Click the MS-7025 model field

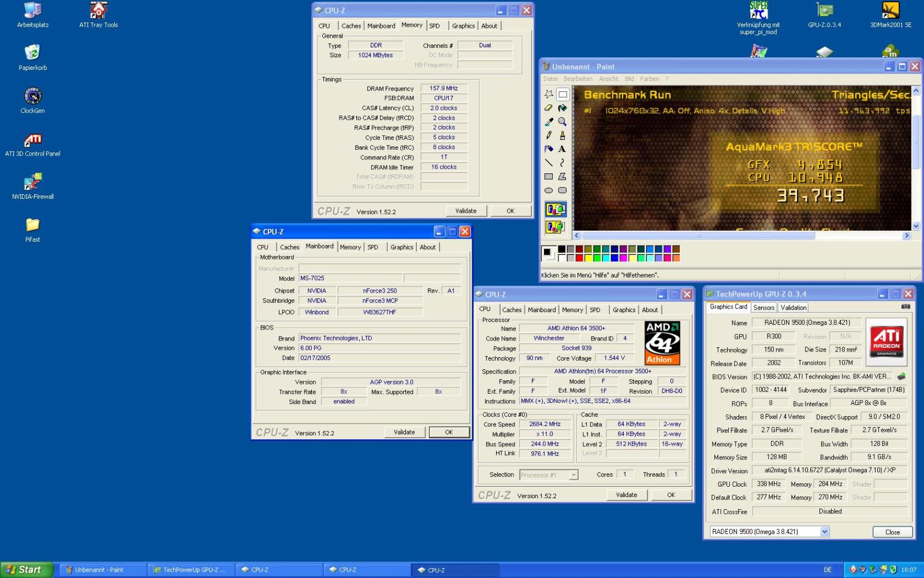point(350,278)
